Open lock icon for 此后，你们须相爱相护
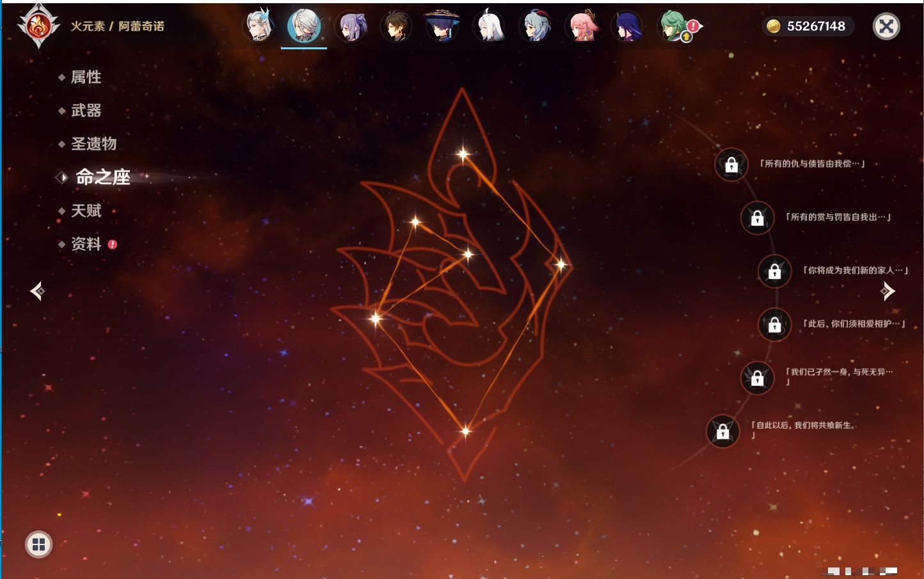The height and width of the screenshot is (579, 924). click(774, 324)
